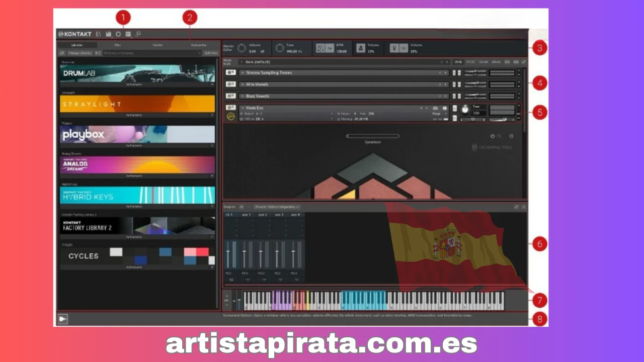
Task: Click the Horn Ens Tune knob
Action: [465, 110]
